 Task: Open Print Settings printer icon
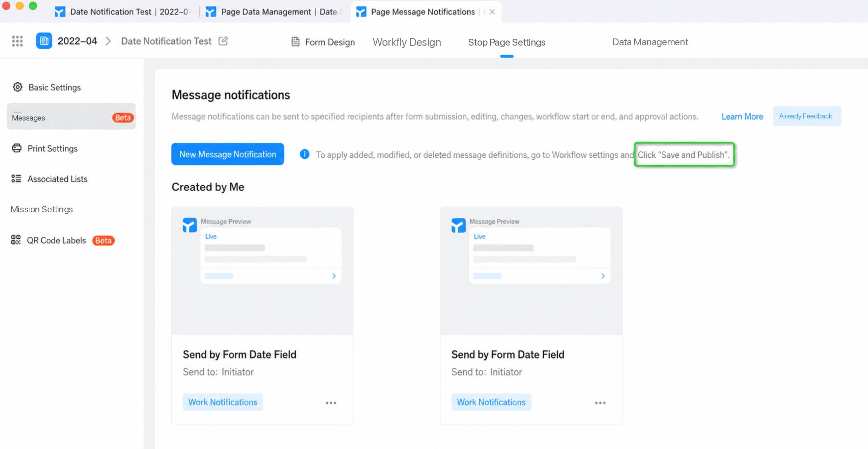(x=17, y=148)
